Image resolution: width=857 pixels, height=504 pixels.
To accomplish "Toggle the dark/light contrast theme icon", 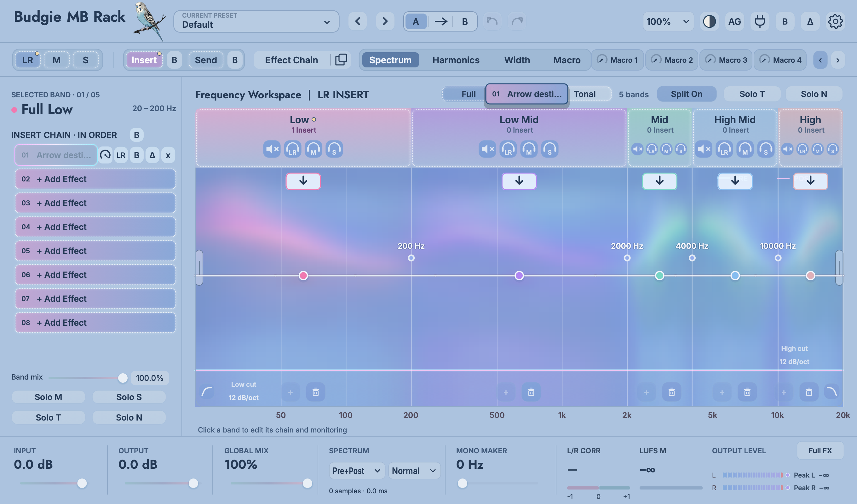I will click(x=710, y=22).
